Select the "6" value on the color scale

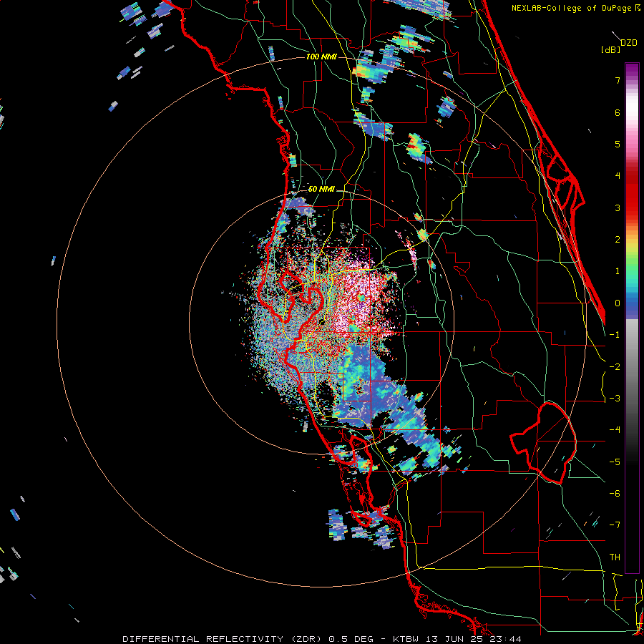coord(618,112)
